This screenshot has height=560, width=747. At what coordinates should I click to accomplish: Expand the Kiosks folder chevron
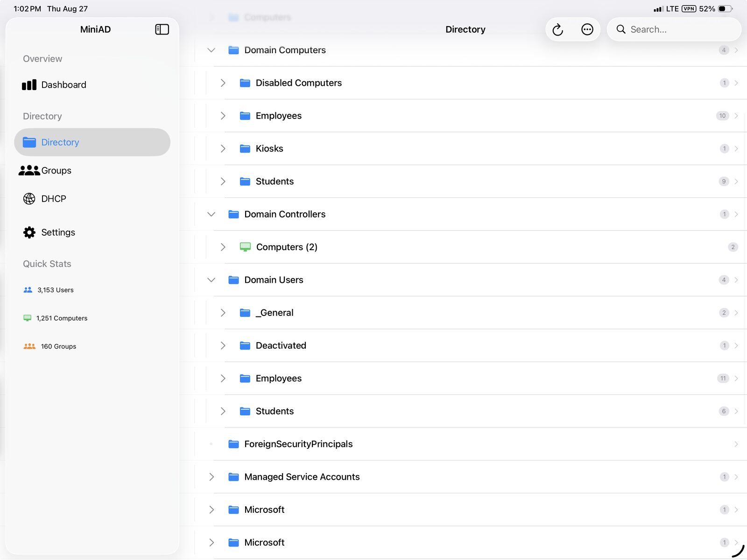[x=223, y=148]
